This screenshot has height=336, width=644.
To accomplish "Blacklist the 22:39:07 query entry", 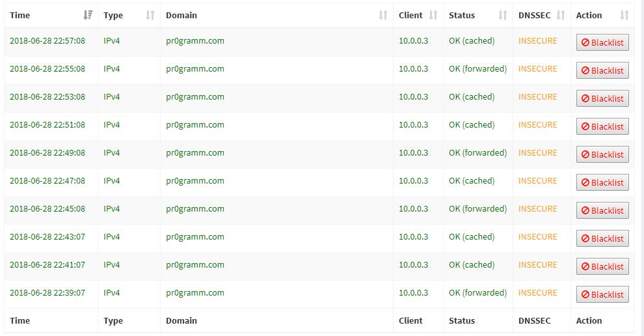I will tap(602, 294).
